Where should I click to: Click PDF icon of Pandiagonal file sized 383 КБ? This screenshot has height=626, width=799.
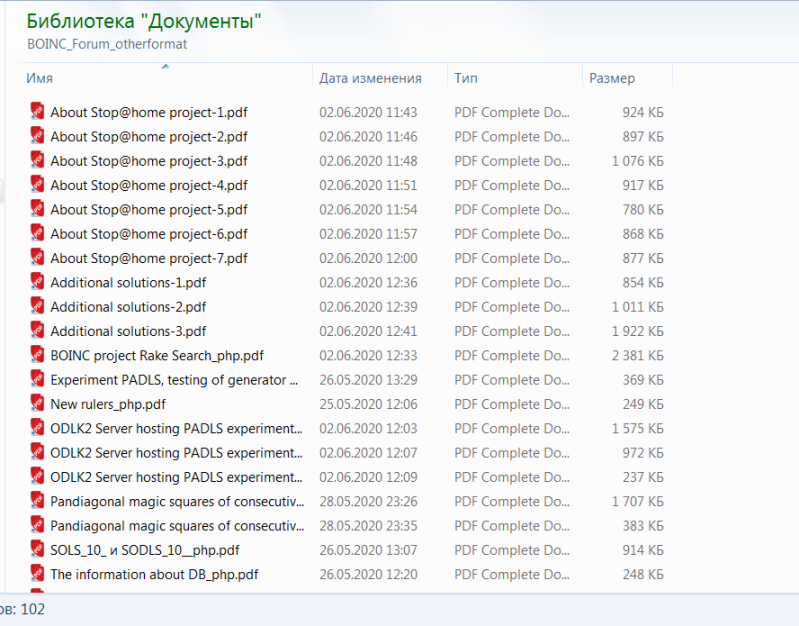point(37,525)
